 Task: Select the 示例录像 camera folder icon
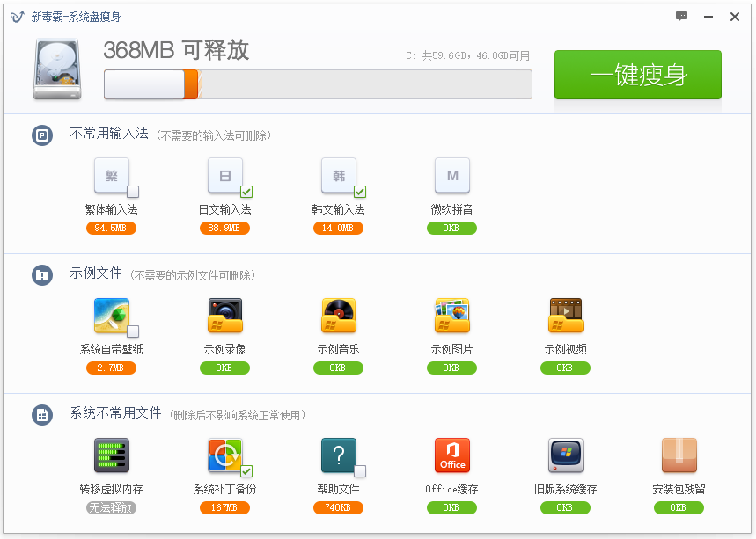(x=225, y=316)
